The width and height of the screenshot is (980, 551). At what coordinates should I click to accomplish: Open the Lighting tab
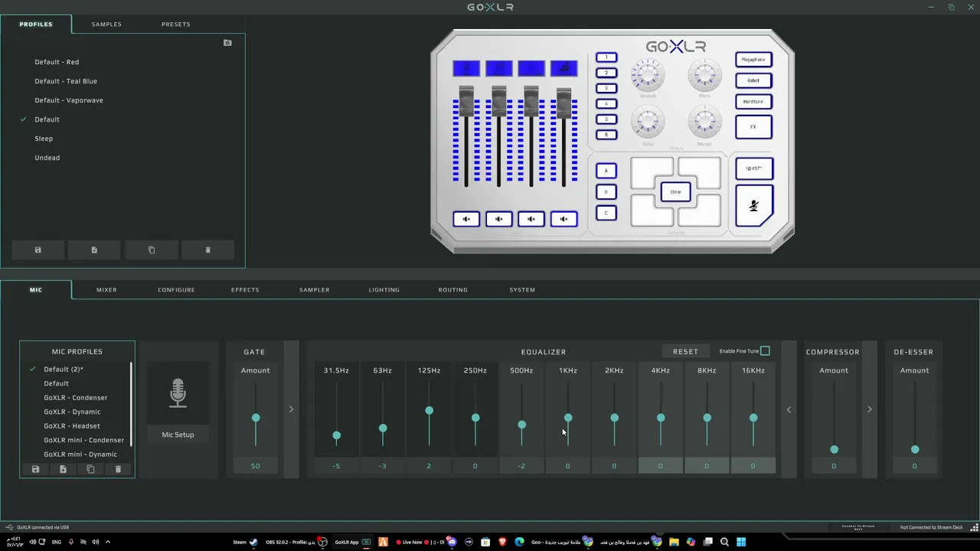click(384, 290)
